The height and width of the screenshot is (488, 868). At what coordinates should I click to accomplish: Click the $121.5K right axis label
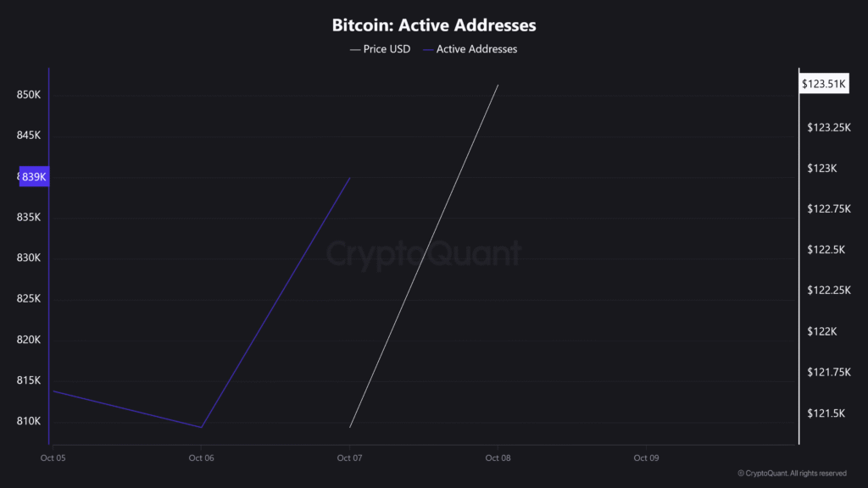(x=825, y=413)
